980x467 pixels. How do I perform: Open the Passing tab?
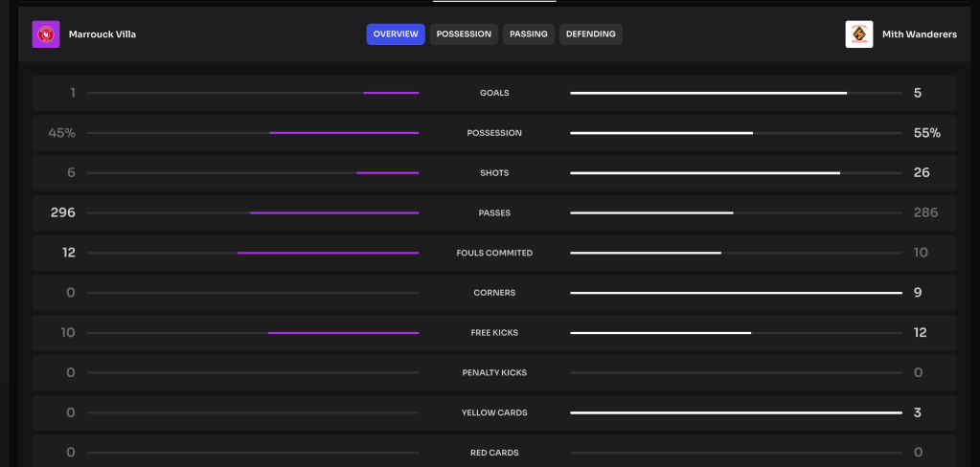pos(529,34)
